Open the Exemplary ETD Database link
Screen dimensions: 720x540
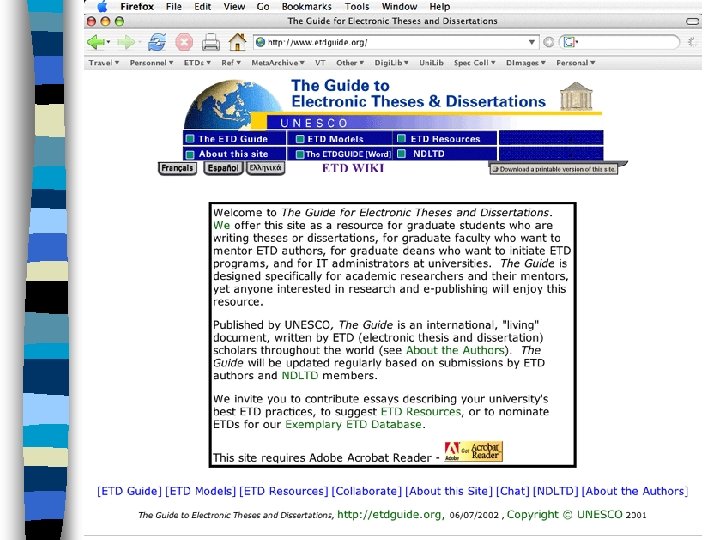tap(353, 424)
